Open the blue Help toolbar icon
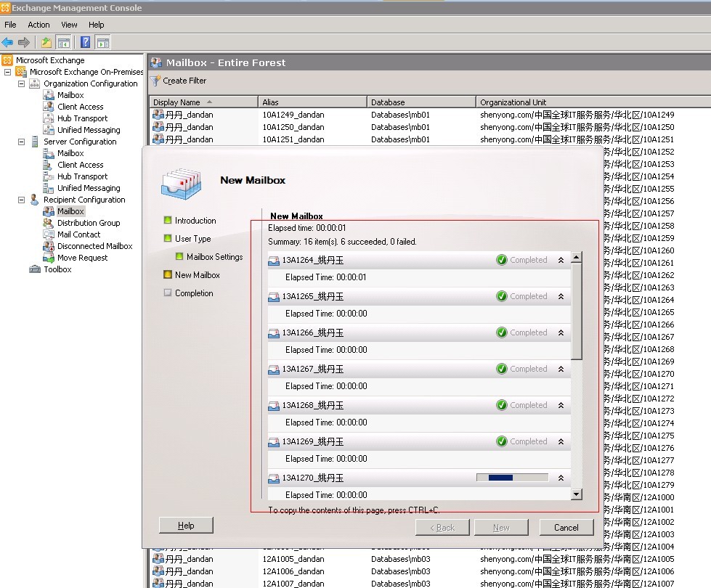 click(85, 43)
